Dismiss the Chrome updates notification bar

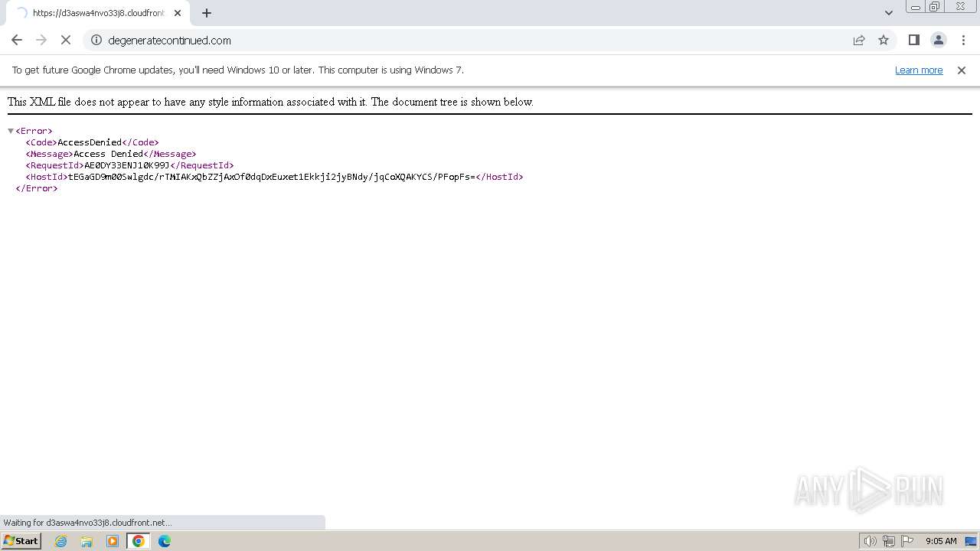pyautogui.click(x=962, y=70)
